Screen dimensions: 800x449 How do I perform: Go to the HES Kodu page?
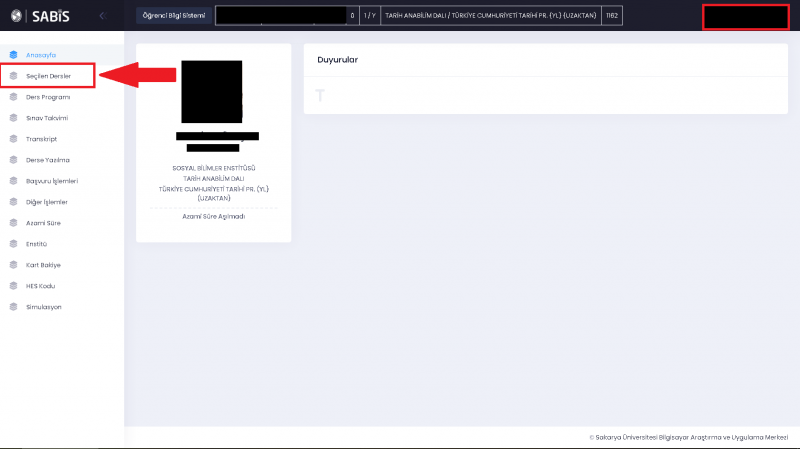[40, 286]
